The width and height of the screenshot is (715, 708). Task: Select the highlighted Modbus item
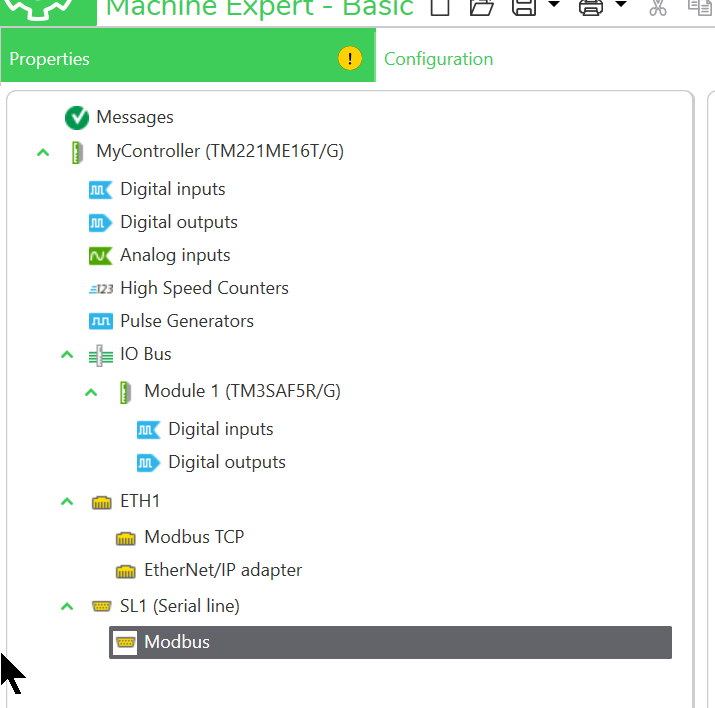point(390,642)
